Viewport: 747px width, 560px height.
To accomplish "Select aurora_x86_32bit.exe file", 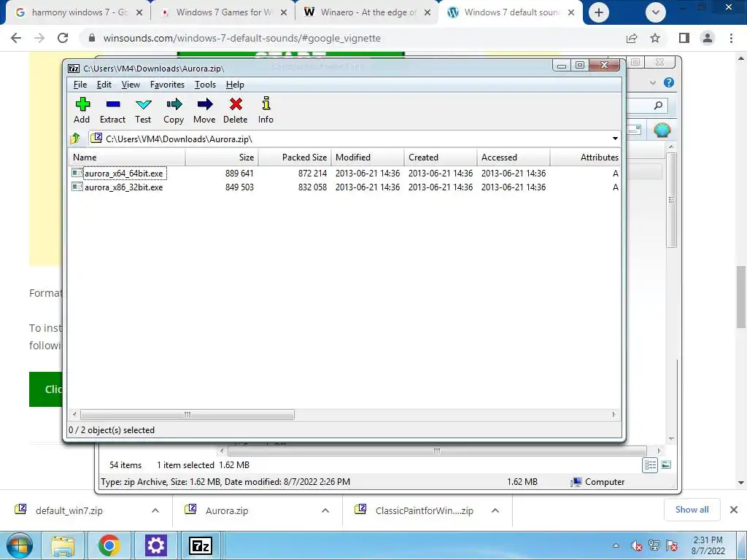I will point(124,187).
